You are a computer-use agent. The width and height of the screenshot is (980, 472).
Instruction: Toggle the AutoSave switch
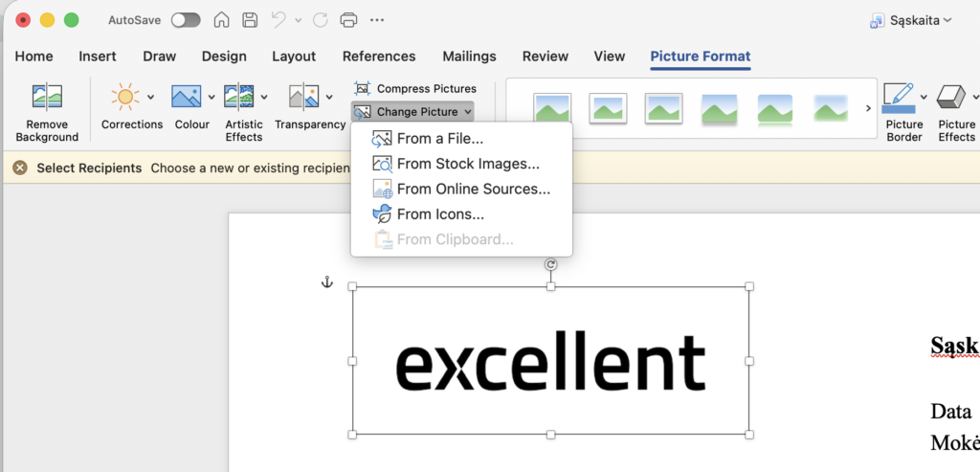pos(186,20)
